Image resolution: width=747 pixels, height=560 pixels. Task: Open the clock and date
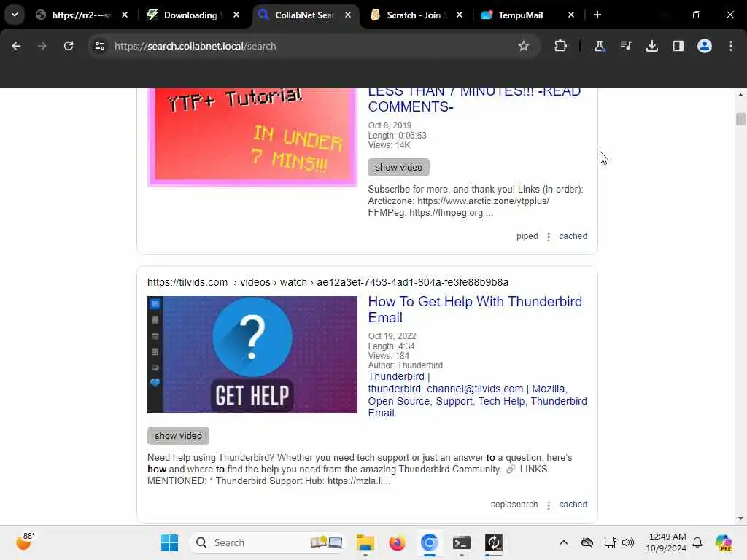[x=666, y=542]
